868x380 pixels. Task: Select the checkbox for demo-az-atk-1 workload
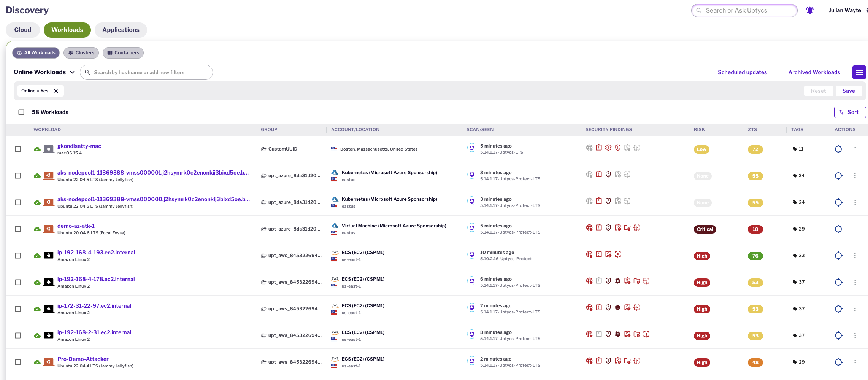(18, 229)
